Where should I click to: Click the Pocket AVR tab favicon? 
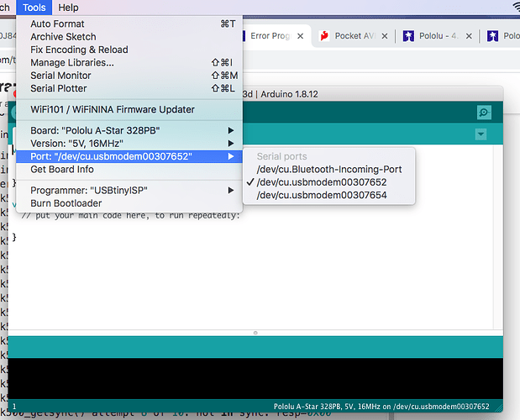pos(324,36)
